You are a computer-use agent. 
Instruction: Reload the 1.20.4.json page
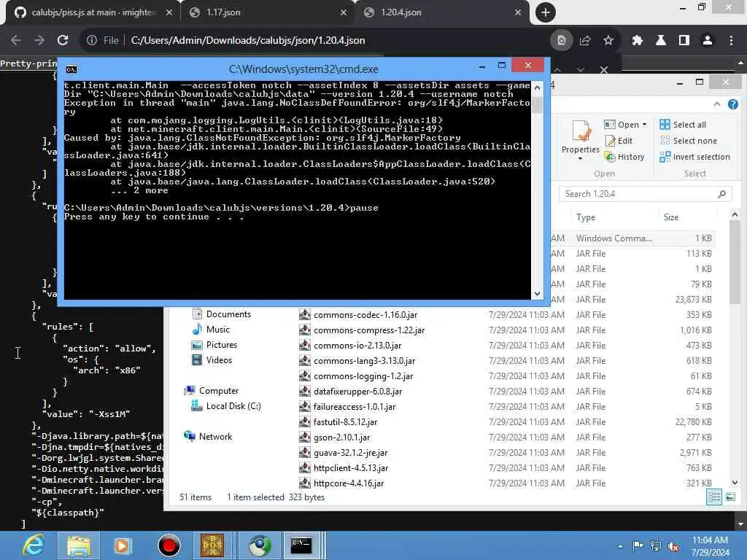[x=63, y=41]
